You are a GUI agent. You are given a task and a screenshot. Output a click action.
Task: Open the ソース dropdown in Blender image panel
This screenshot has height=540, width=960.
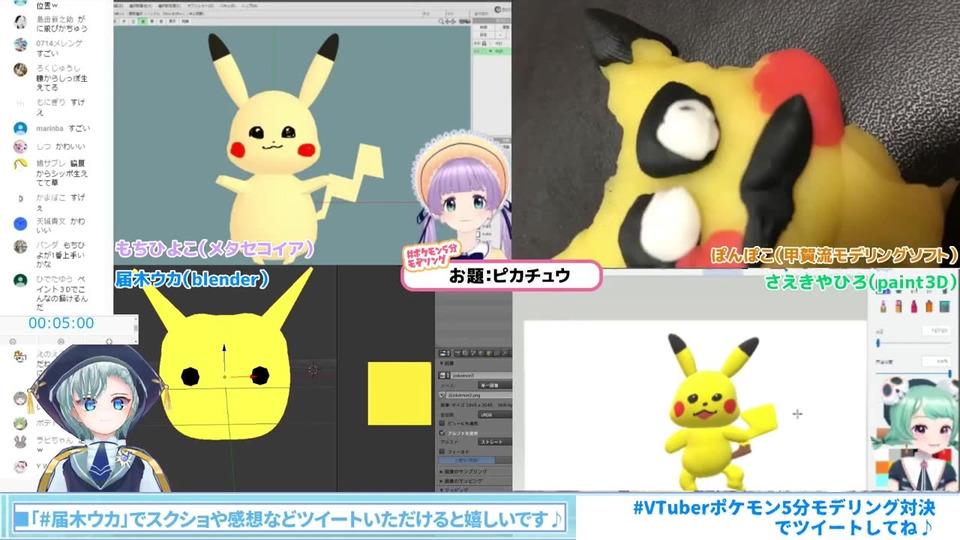pyautogui.click(x=495, y=385)
